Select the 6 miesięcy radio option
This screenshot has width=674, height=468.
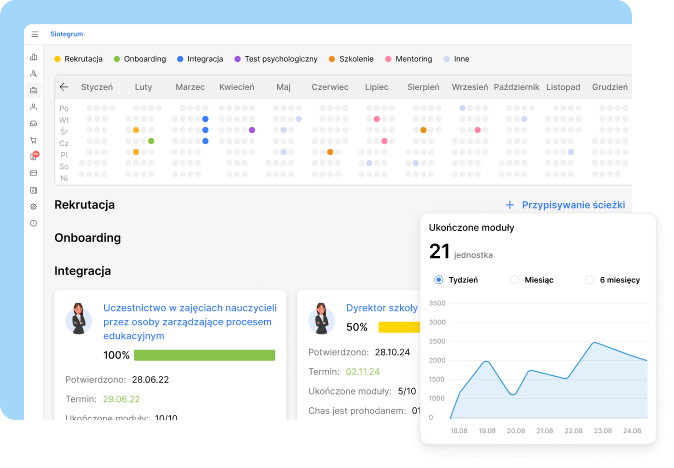[590, 280]
